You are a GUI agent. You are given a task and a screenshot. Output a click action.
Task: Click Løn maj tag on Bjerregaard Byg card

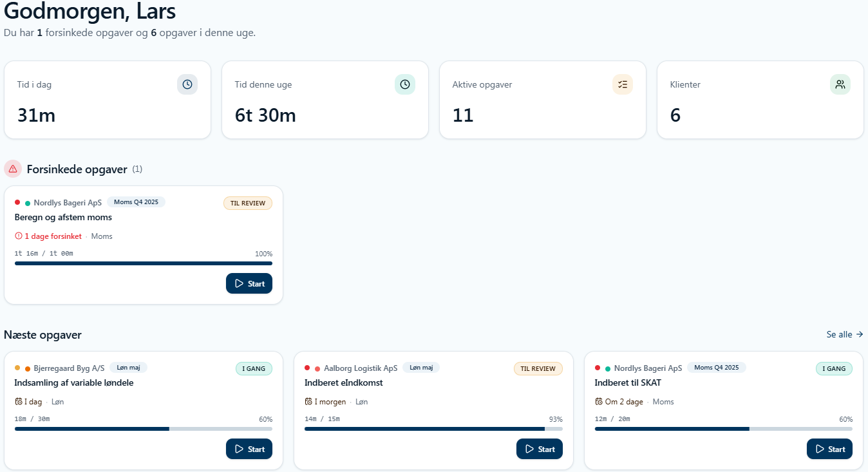tap(128, 368)
